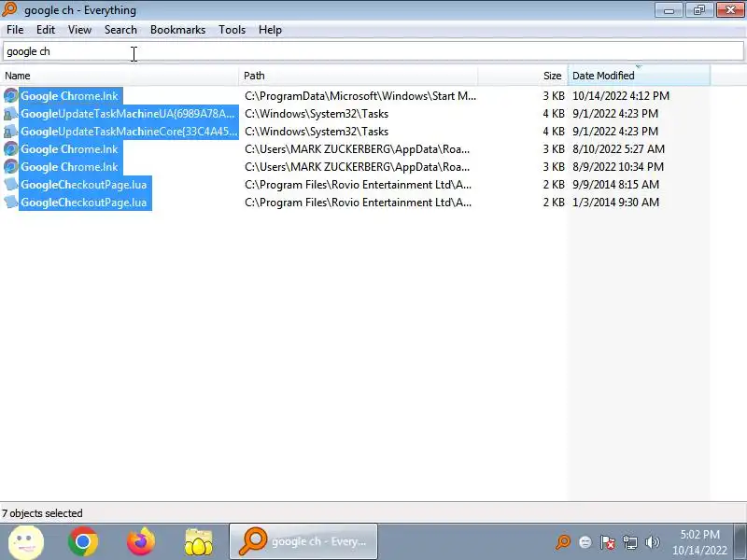
Task: Click the 8/9/2022 10:34 PM date cell
Action: click(x=618, y=167)
